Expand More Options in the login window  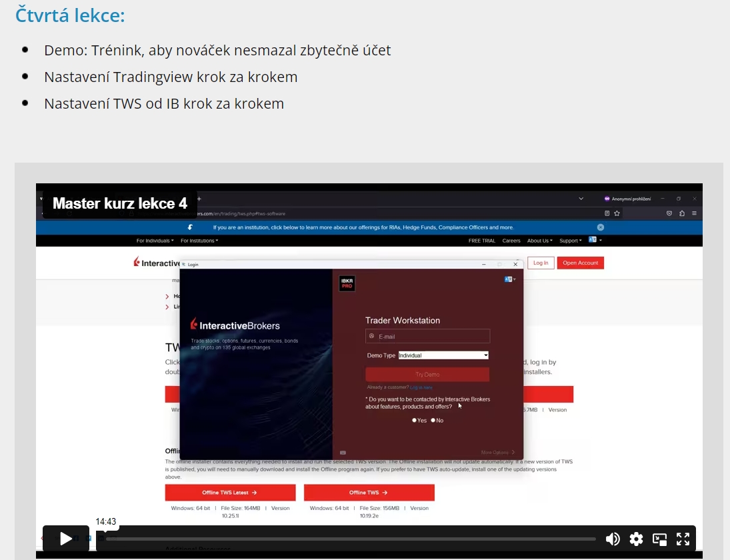(x=498, y=453)
